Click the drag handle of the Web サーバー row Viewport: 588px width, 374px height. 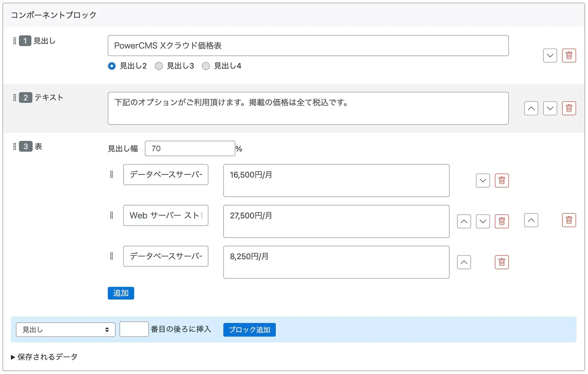(112, 215)
